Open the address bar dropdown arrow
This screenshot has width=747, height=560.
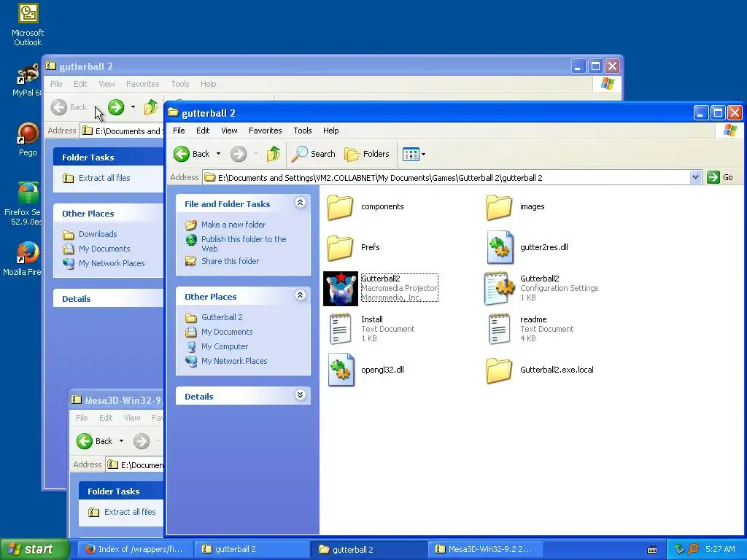pyautogui.click(x=695, y=178)
